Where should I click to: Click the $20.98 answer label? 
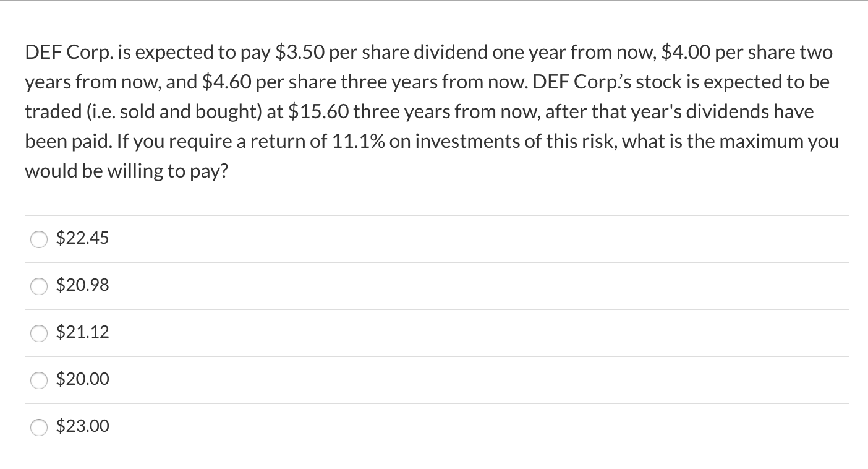(x=82, y=285)
